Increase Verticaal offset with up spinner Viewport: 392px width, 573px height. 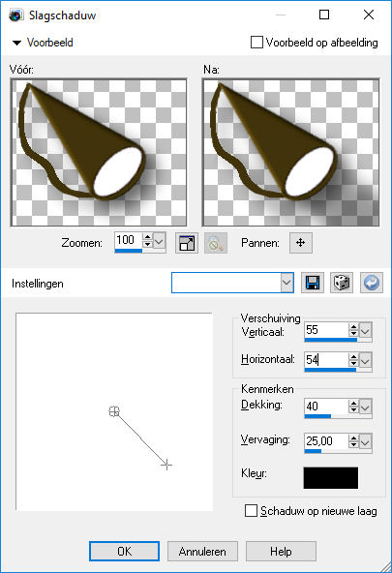pos(353,327)
